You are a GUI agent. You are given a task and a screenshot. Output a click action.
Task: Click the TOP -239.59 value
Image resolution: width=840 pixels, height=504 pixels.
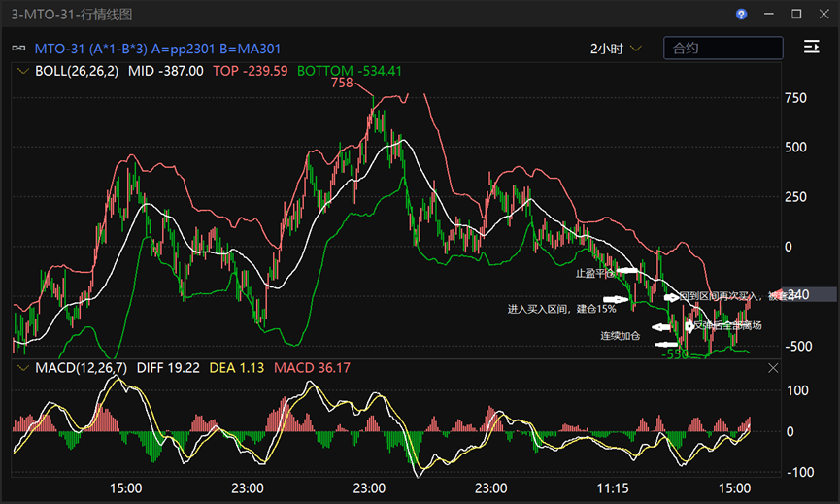(251, 71)
